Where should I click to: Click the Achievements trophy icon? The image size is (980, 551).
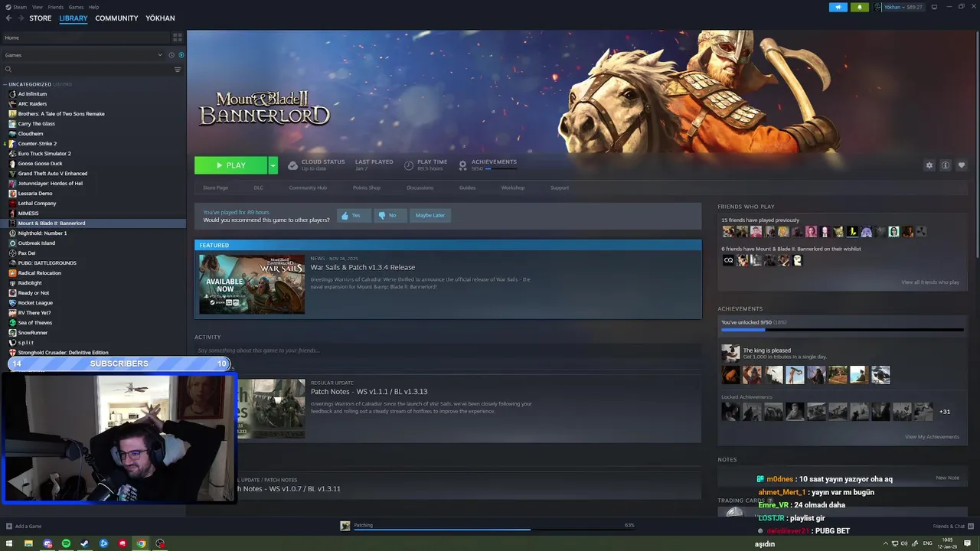tap(462, 165)
